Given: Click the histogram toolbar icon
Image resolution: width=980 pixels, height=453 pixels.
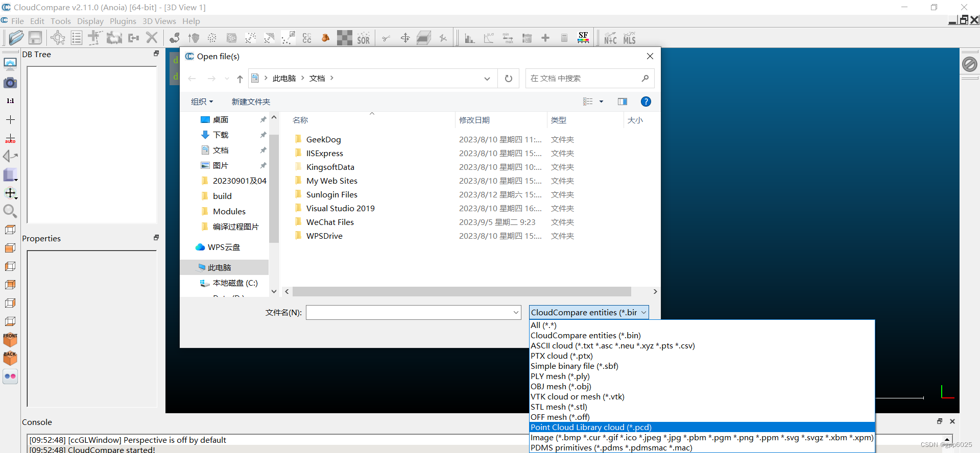Looking at the screenshot, I should click(469, 38).
